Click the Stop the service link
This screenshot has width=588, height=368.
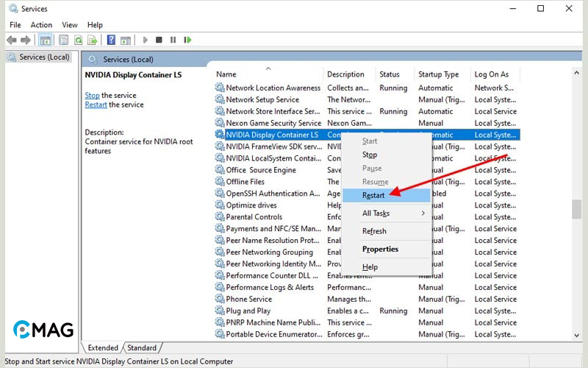92,96
